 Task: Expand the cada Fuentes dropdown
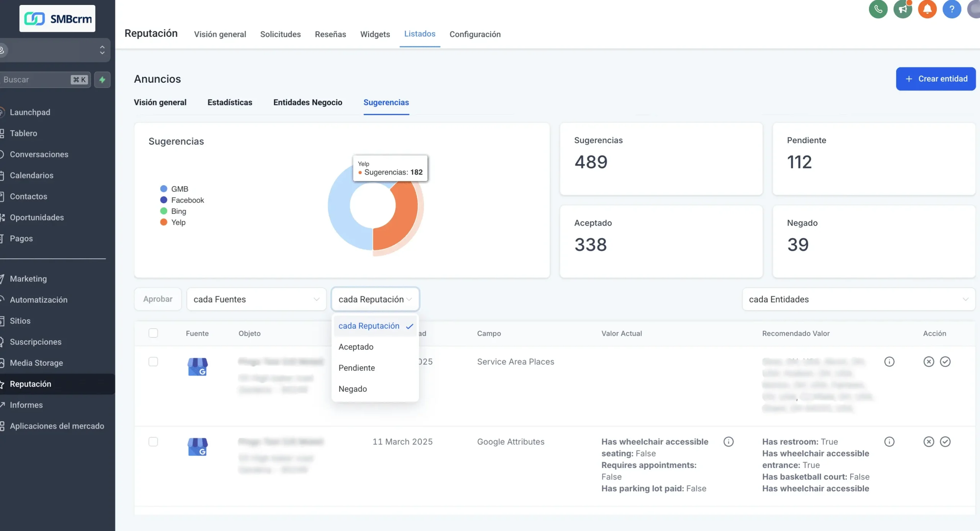[x=256, y=299]
